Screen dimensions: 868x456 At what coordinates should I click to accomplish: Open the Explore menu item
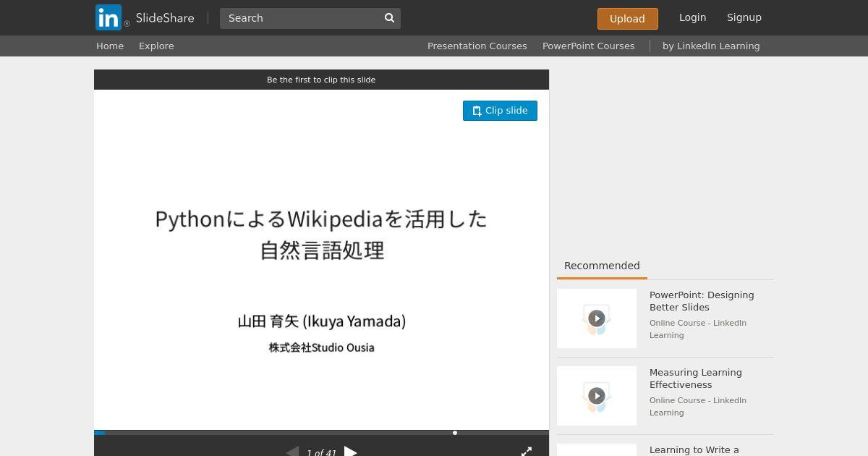[x=156, y=46]
